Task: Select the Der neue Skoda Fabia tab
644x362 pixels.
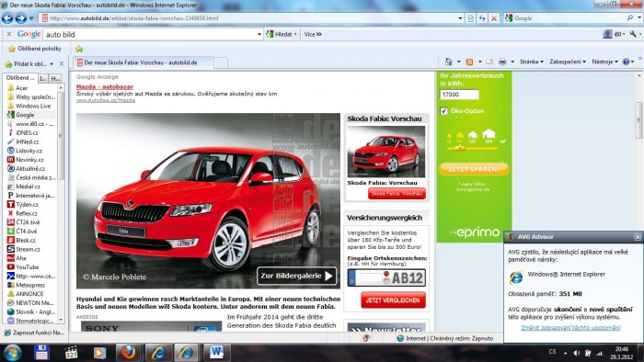Action: coord(144,62)
